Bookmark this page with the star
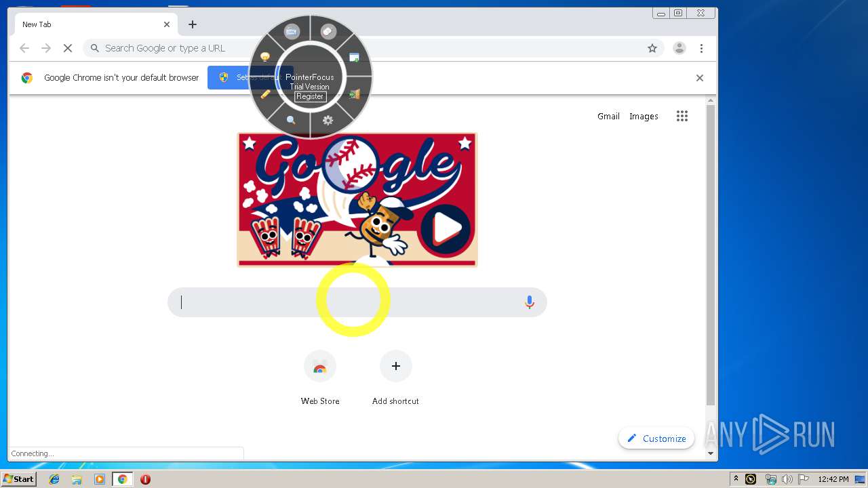 click(x=652, y=48)
